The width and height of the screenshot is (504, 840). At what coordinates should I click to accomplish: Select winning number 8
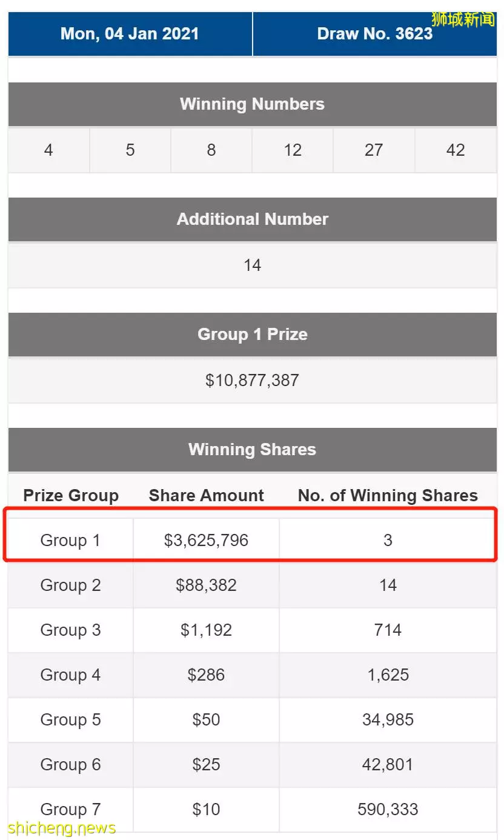[211, 150]
